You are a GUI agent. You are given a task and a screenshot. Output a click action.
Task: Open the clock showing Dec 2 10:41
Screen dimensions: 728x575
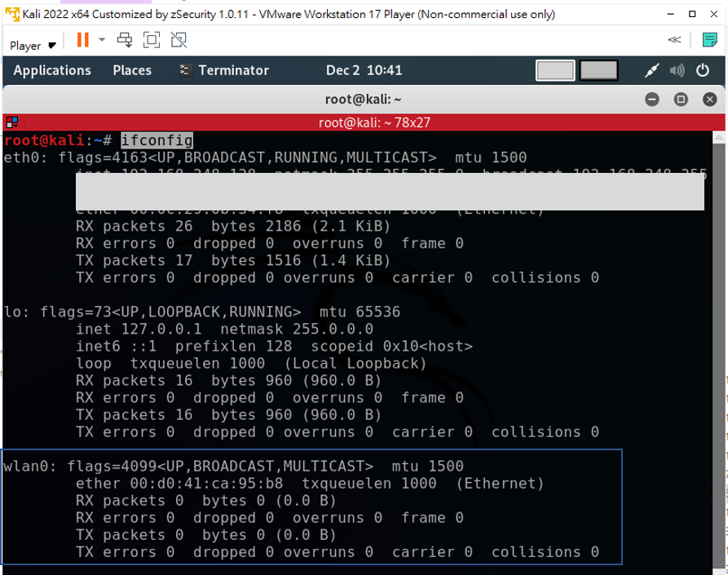pos(364,70)
